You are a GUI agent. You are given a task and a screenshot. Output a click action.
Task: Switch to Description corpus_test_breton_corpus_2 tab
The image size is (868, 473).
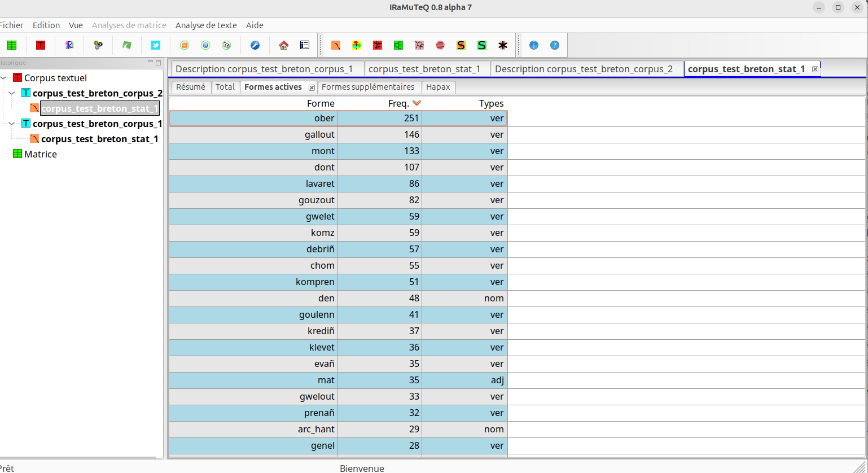pyautogui.click(x=584, y=69)
